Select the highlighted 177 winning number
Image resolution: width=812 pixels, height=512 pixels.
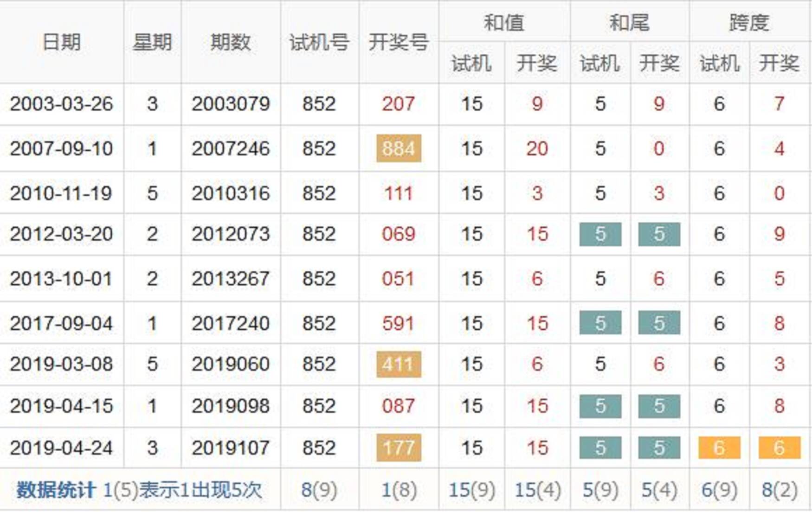[399, 448]
